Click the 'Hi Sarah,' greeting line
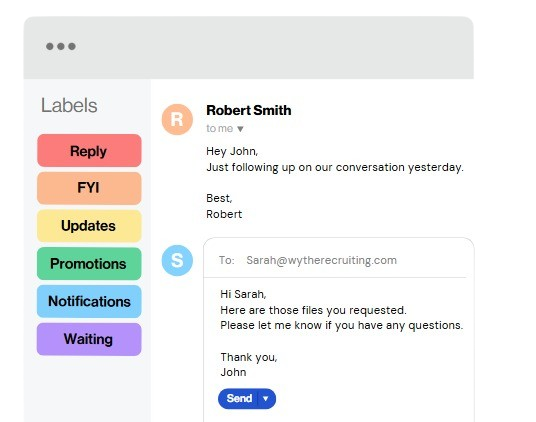536x422 pixels. [243, 294]
